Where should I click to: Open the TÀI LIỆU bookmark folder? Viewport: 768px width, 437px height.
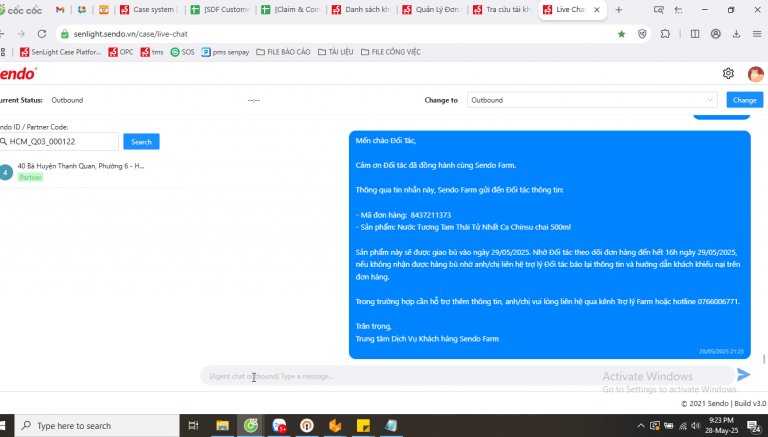click(336, 52)
